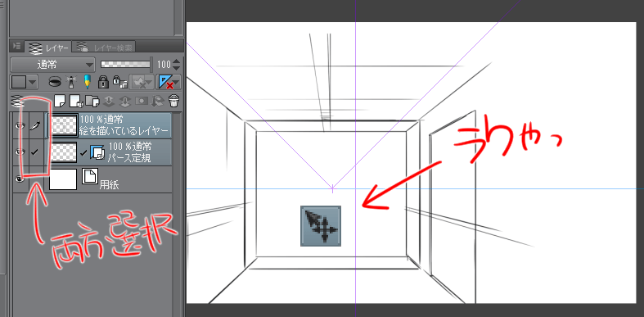Click the layer opacity slider
This screenshot has width=644, height=317.
[126, 65]
